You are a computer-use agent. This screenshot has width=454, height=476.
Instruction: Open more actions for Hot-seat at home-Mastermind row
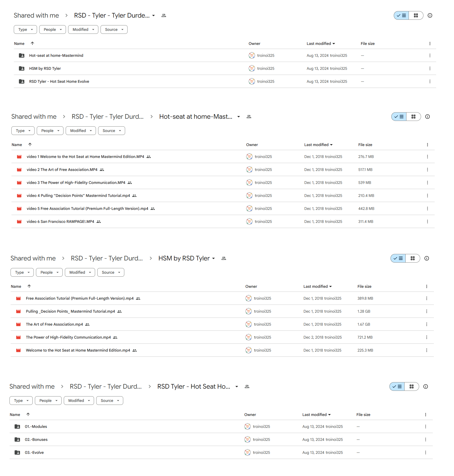pos(430,55)
